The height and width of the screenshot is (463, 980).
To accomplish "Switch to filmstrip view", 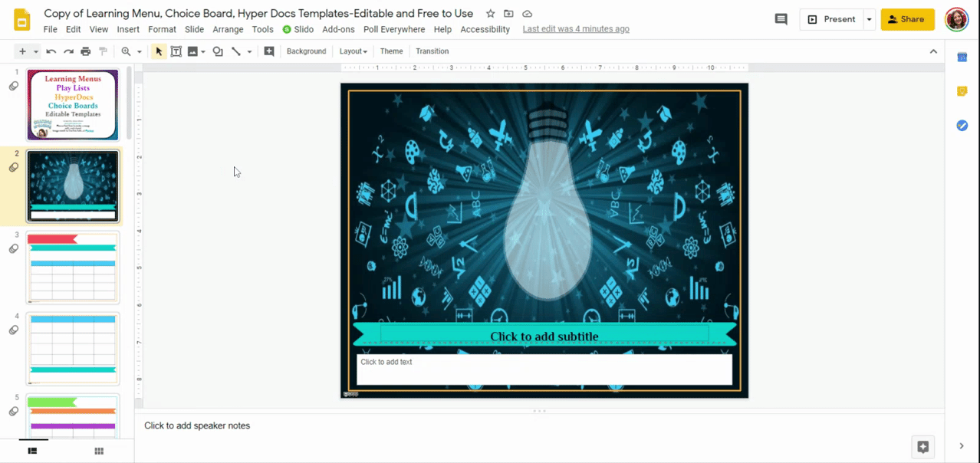I will [32, 451].
